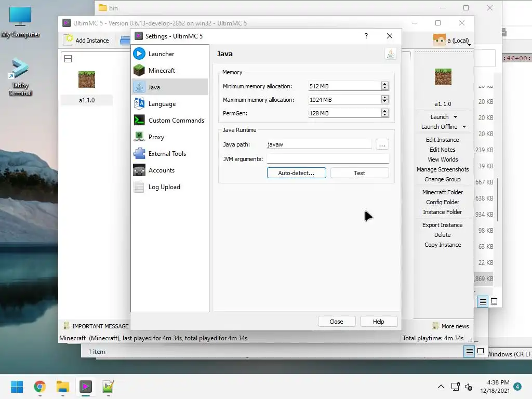
Task: Select the Minecraft grass block settings icon
Action: pyautogui.click(x=139, y=70)
